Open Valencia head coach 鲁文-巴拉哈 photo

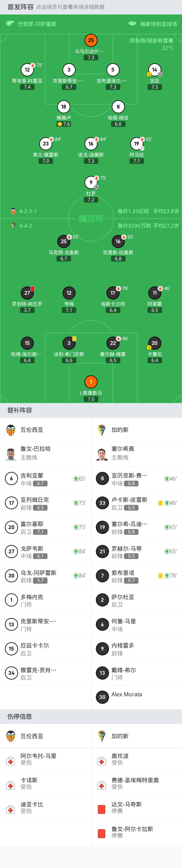11,454
